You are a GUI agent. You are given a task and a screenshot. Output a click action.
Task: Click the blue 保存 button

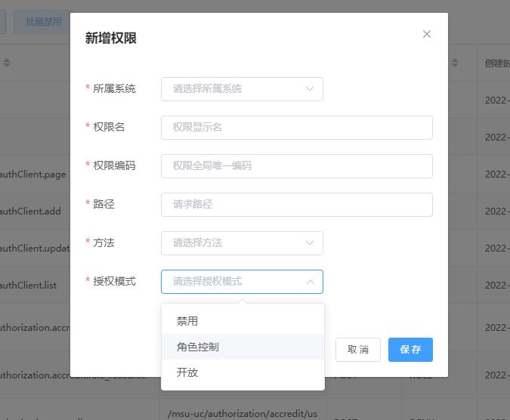point(410,350)
